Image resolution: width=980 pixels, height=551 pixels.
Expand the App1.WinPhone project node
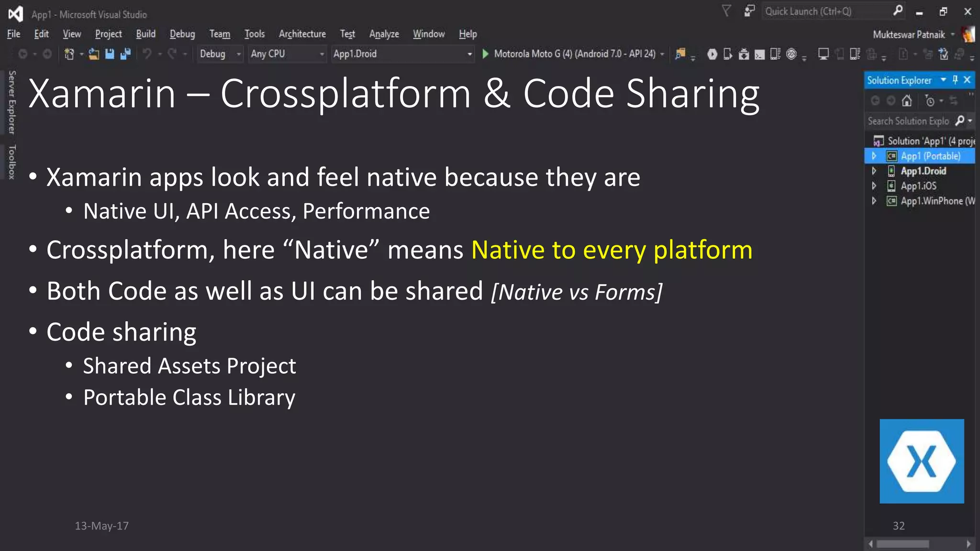click(x=874, y=201)
